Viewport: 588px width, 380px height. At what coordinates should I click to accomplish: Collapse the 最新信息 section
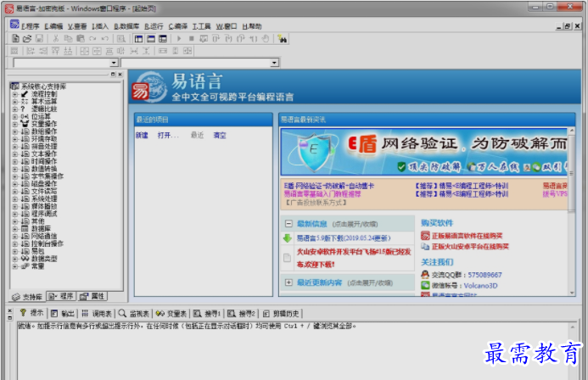pyautogui.click(x=288, y=224)
